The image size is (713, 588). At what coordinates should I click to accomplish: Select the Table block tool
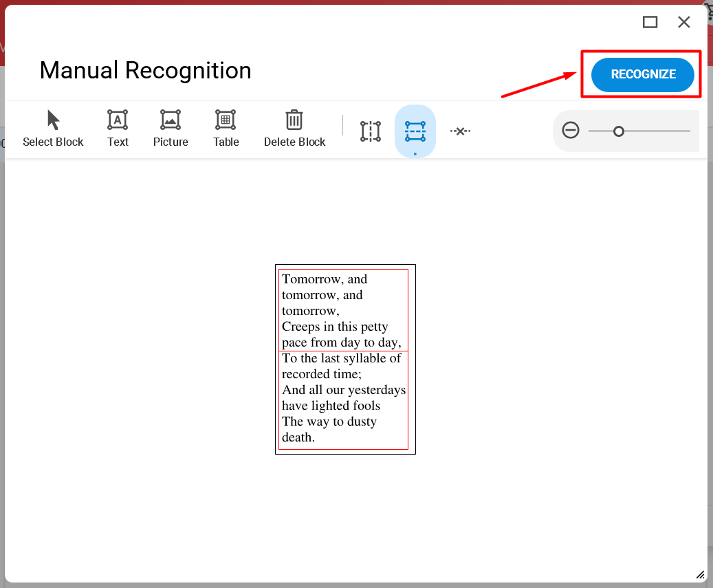(226, 129)
